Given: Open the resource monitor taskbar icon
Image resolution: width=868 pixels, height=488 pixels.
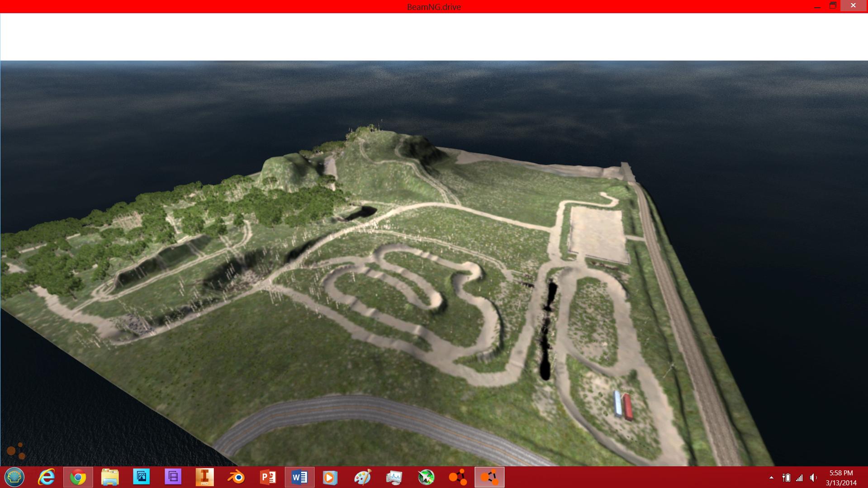Looking at the screenshot, I should pyautogui.click(x=394, y=477).
